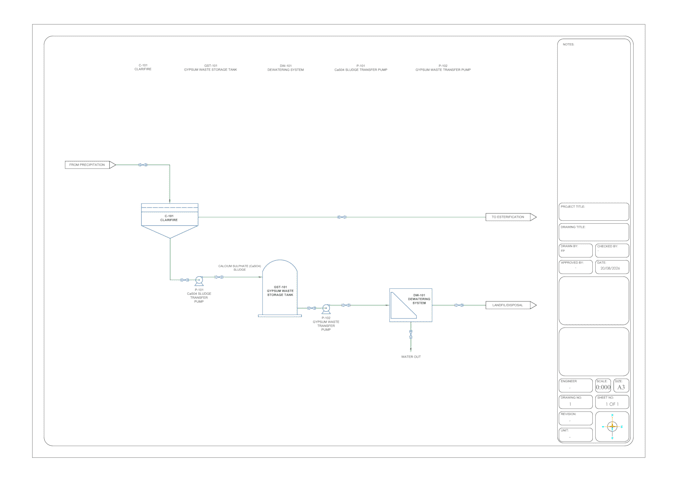Click the C-101 CLARIFIRE entry in the top equipment list
Image resolution: width=680 pixels, height=481 pixels.
tap(143, 67)
